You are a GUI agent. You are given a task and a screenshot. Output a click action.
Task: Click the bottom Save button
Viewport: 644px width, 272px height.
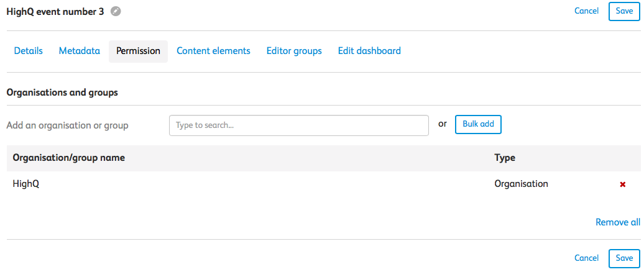coord(624,258)
